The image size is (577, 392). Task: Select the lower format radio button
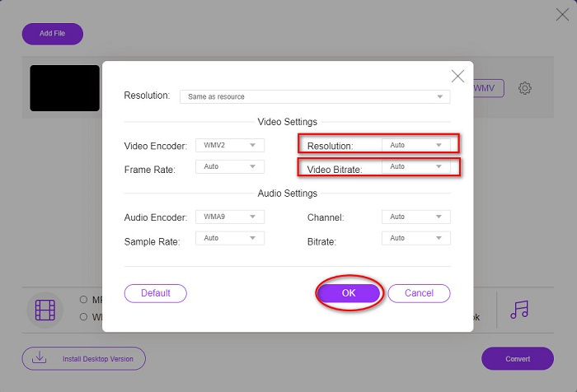84,316
